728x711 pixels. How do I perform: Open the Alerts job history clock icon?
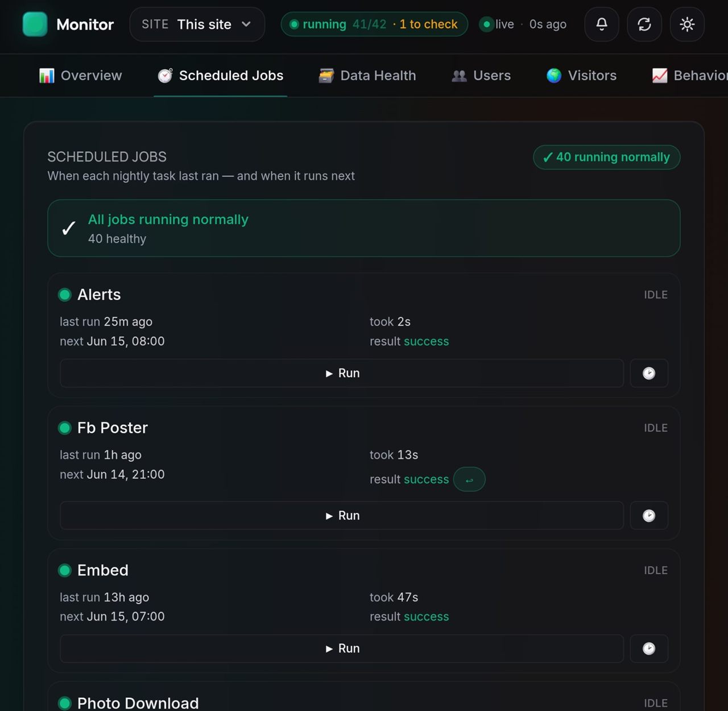click(649, 373)
